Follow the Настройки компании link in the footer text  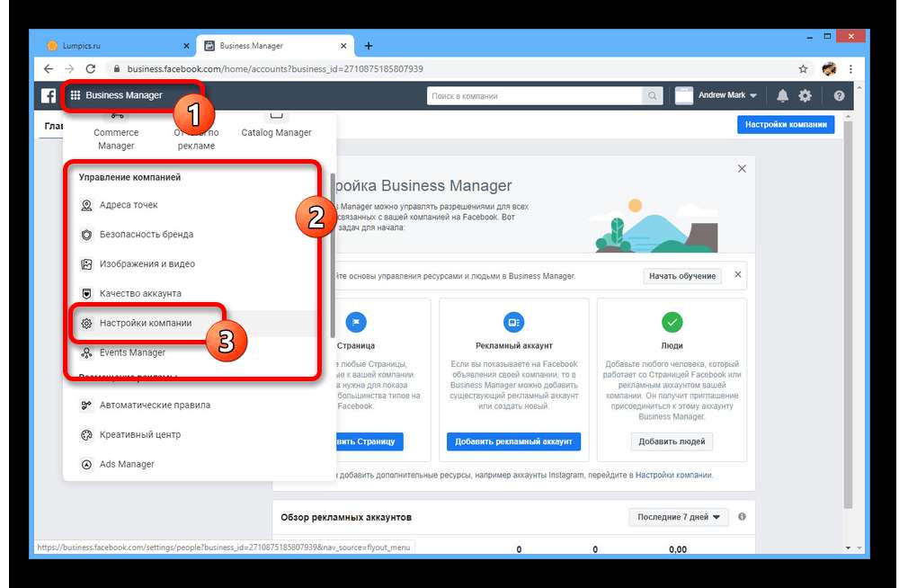point(673,475)
